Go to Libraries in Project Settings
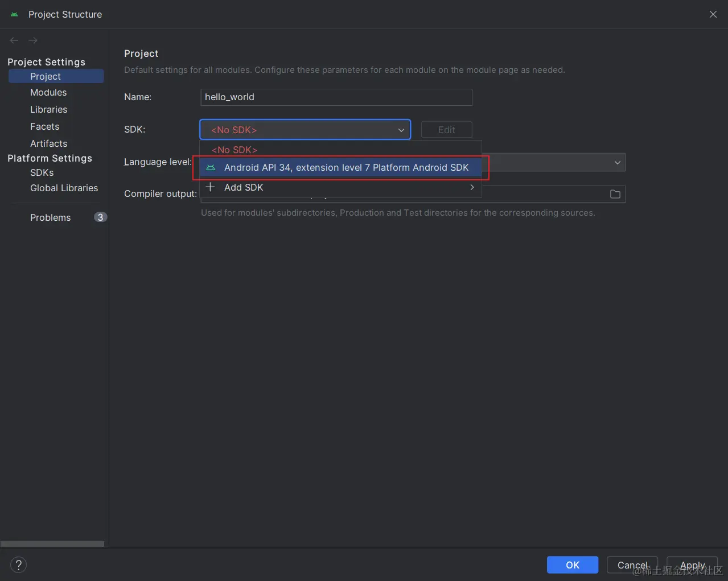The height and width of the screenshot is (581, 728). tap(48, 109)
